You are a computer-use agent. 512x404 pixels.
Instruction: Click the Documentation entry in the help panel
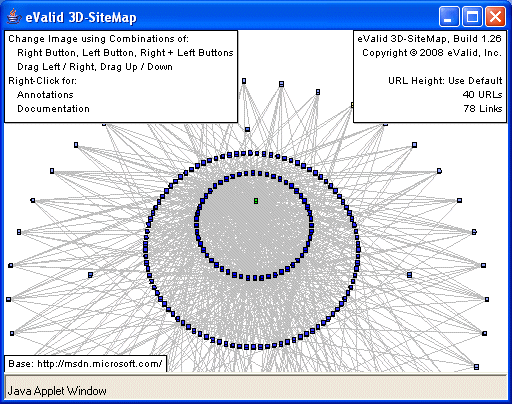[x=53, y=109]
